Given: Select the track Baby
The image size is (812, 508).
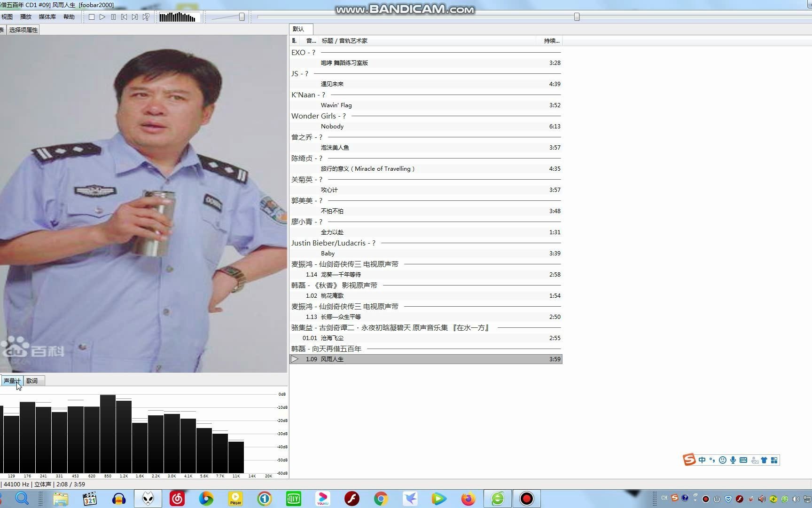Looking at the screenshot, I should tap(426, 253).
